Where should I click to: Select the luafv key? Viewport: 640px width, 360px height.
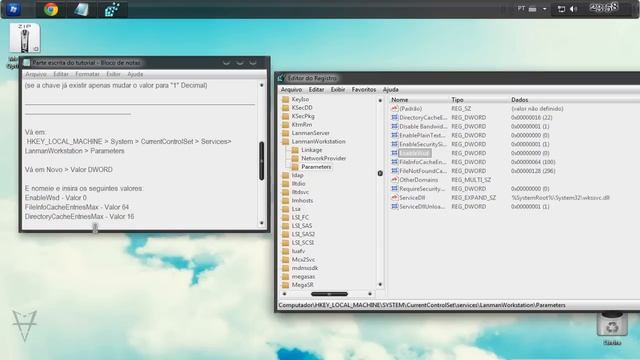[298, 251]
